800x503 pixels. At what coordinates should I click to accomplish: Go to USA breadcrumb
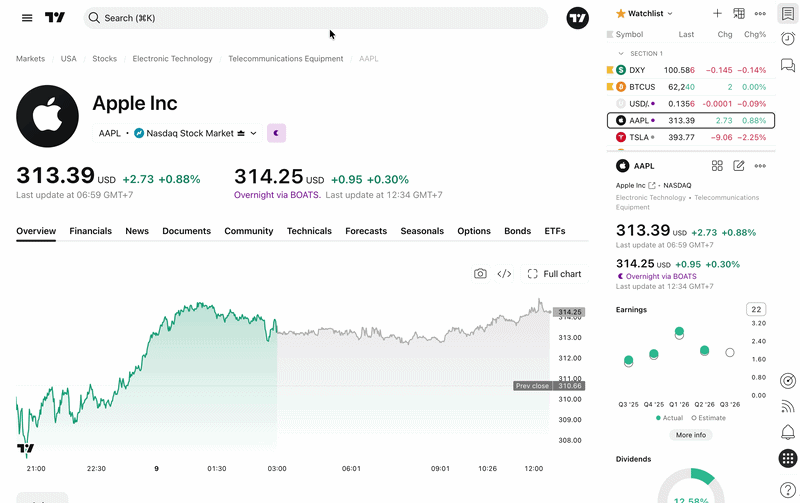pos(68,59)
